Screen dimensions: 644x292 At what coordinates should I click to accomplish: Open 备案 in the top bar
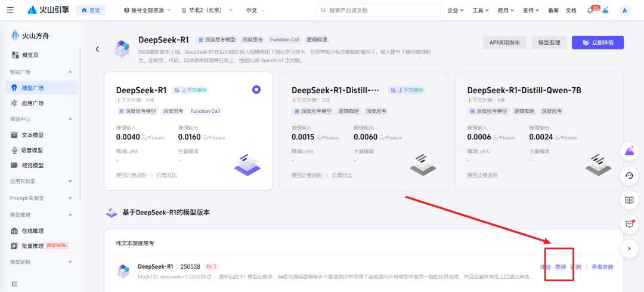coord(553,11)
